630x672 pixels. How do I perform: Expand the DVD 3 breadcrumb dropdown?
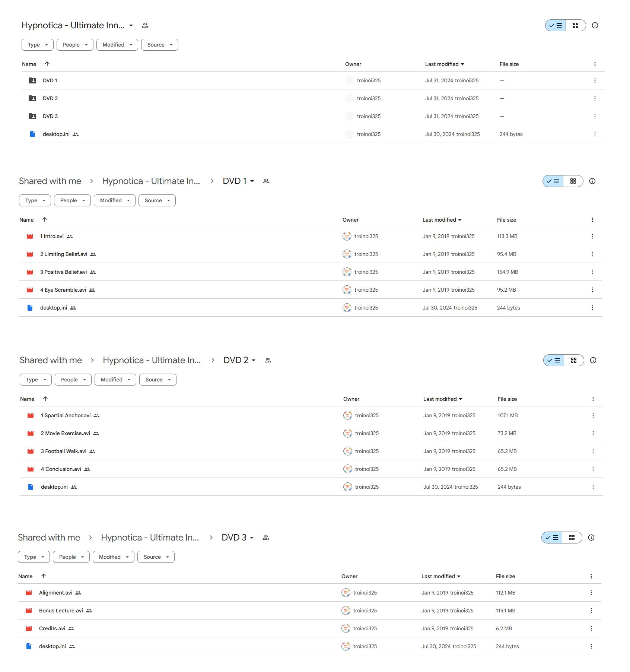[252, 538]
